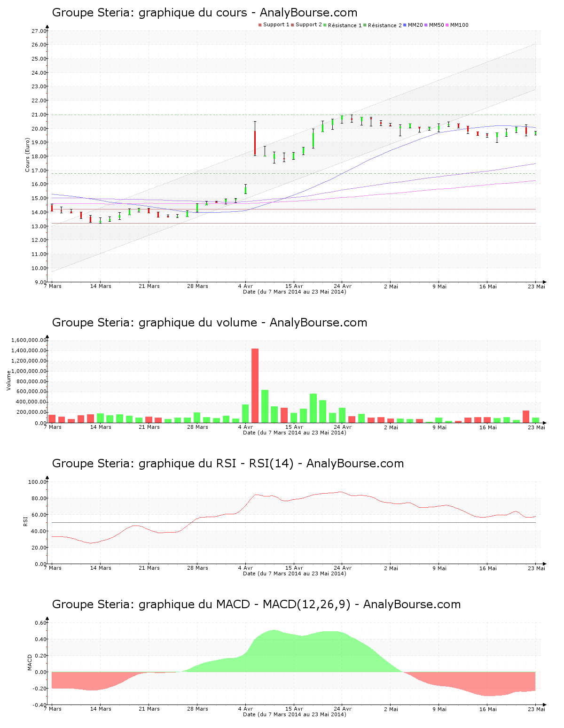This screenshot has height=728, width=564.
Task: Click '4 Avr' date on price chart
Action: click(x=245, y=286)
